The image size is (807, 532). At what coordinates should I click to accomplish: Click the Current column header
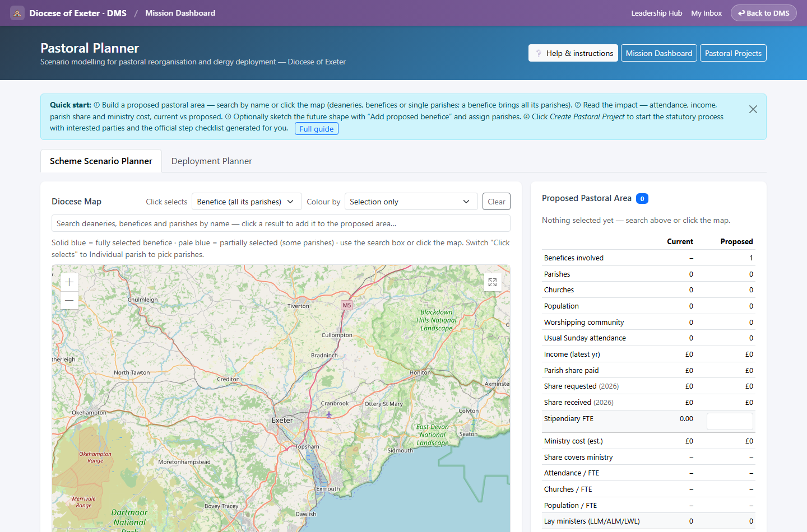tap(680, 242)
